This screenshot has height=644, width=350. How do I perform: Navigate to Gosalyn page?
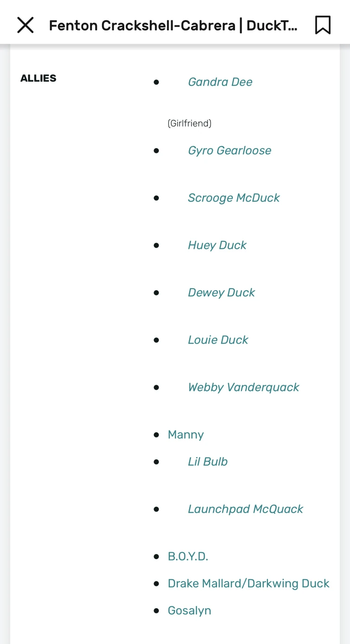(x=189, y=610)
